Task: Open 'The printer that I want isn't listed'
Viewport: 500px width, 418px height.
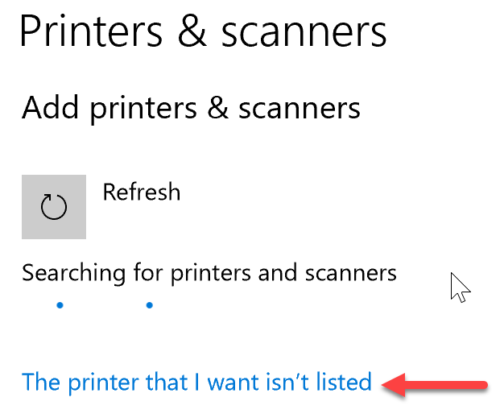Action: pos(197,382)
